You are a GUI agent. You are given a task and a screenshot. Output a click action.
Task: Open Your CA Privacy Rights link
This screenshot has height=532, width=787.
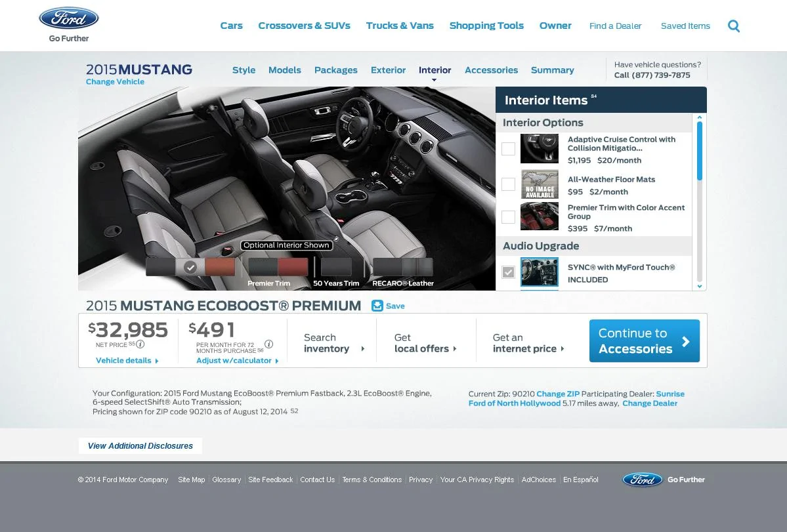pos(477,480)
